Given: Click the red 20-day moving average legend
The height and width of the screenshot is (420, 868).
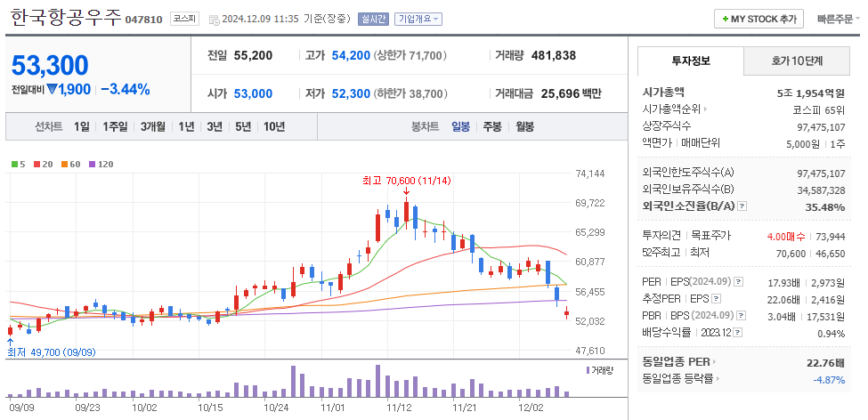Looking at the screenshot, I should coord(42,164).
